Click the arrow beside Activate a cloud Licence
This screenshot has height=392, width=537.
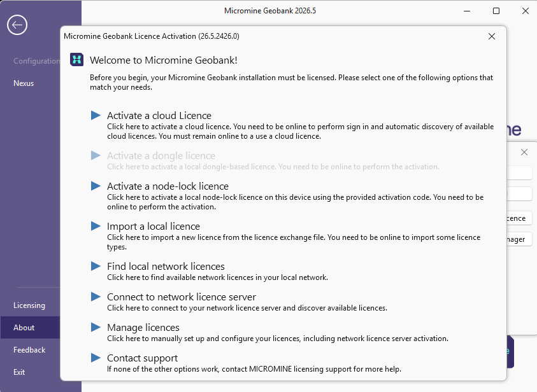(x=96, y=115)
